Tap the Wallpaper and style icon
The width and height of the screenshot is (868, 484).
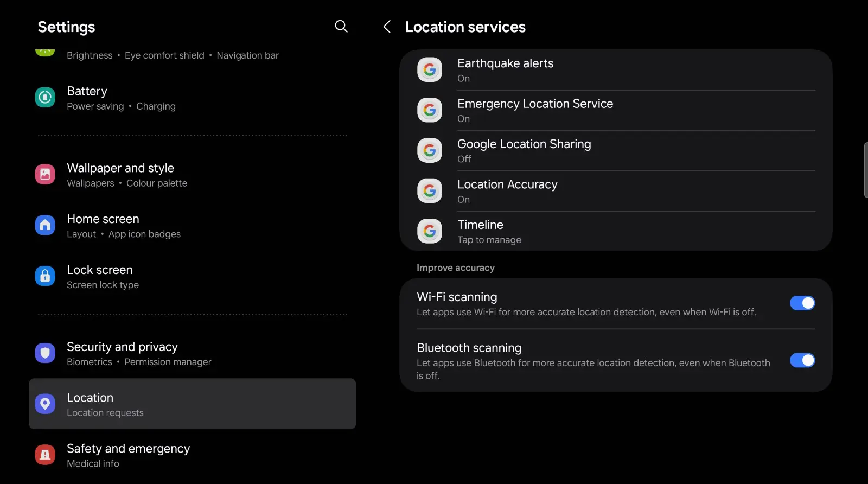[x=45, y=175]
